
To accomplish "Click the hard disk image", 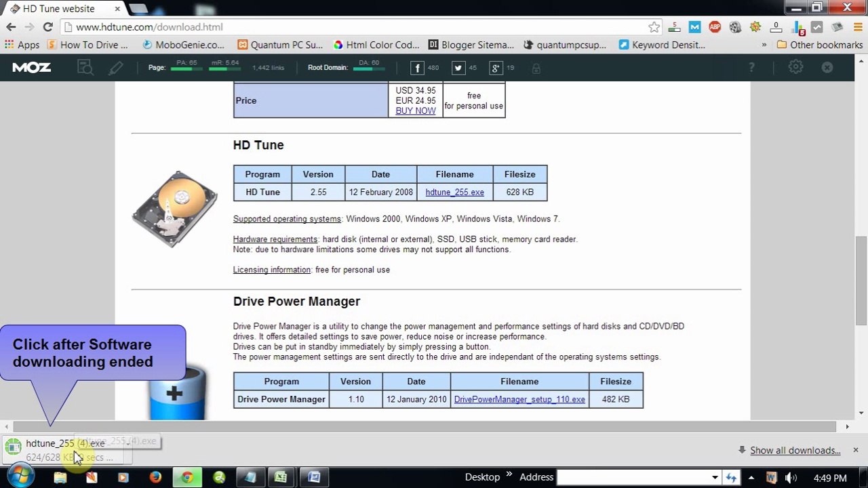I will (175, 209).
